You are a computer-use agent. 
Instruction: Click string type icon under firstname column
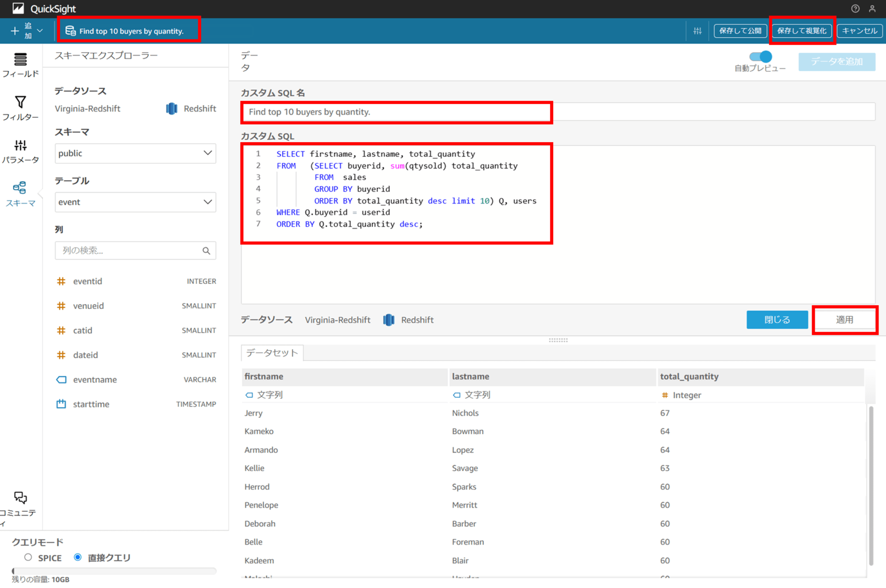[249, 395]
